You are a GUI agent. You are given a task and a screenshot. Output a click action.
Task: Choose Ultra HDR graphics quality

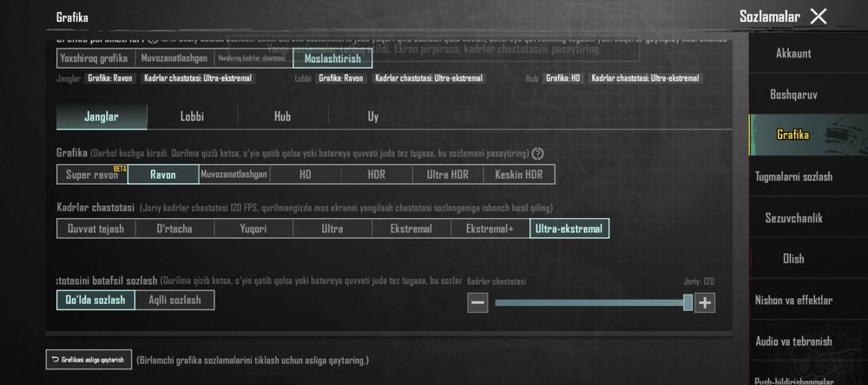point(447,175)
